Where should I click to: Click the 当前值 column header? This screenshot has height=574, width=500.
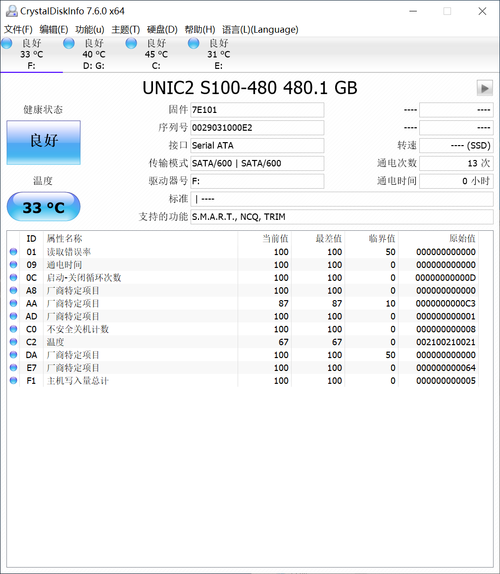265,239
